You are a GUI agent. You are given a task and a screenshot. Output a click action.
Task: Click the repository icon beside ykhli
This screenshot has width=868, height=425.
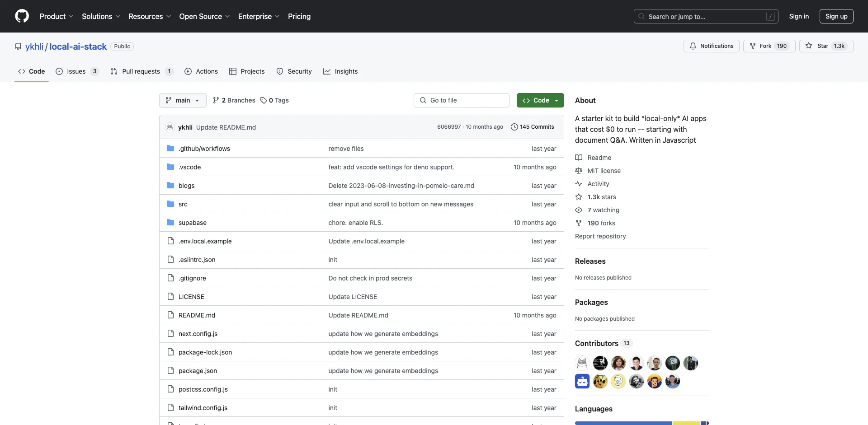(x=18, y=47)
